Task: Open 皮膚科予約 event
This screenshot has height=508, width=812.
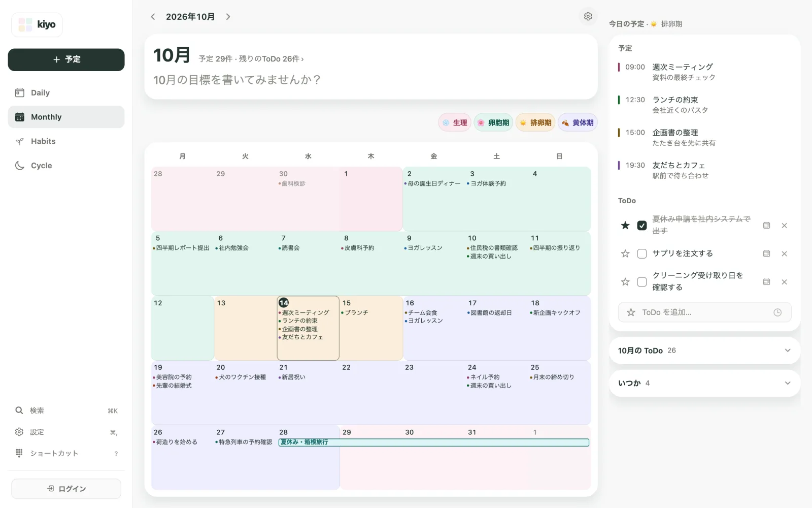Action: click(x=357, y=248)
